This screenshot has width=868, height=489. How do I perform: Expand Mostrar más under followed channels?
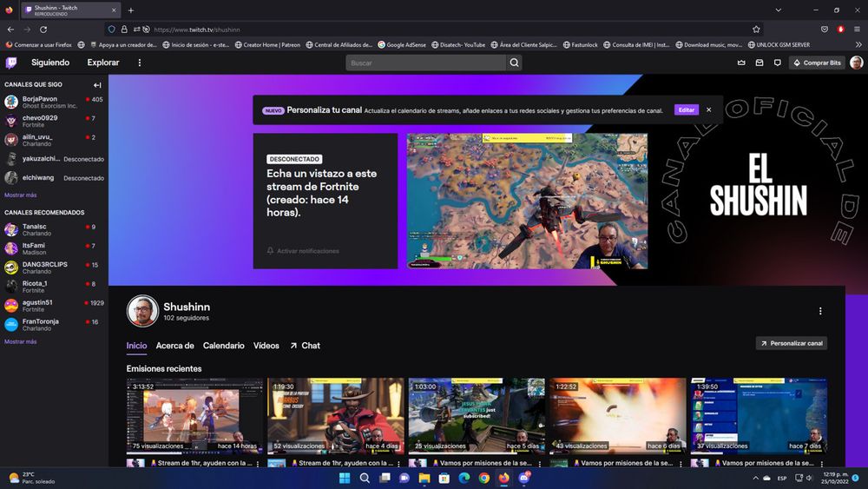click(x=21, y=195)
